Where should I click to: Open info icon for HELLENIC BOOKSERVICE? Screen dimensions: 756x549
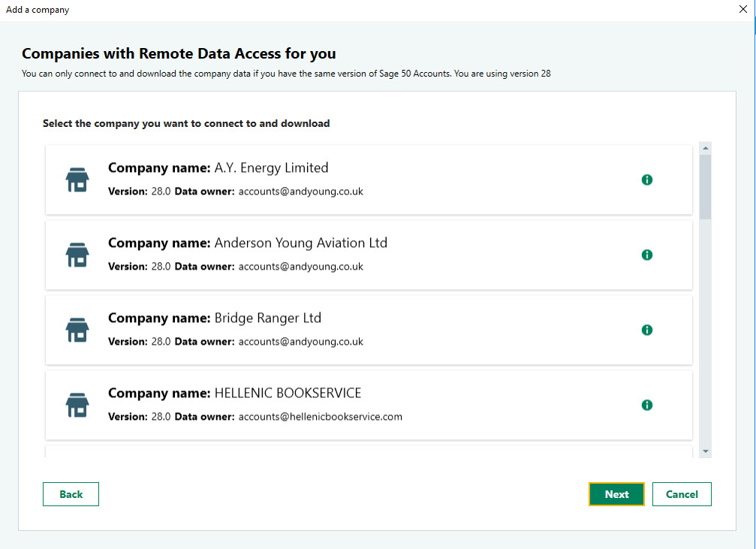click(646, 405)
